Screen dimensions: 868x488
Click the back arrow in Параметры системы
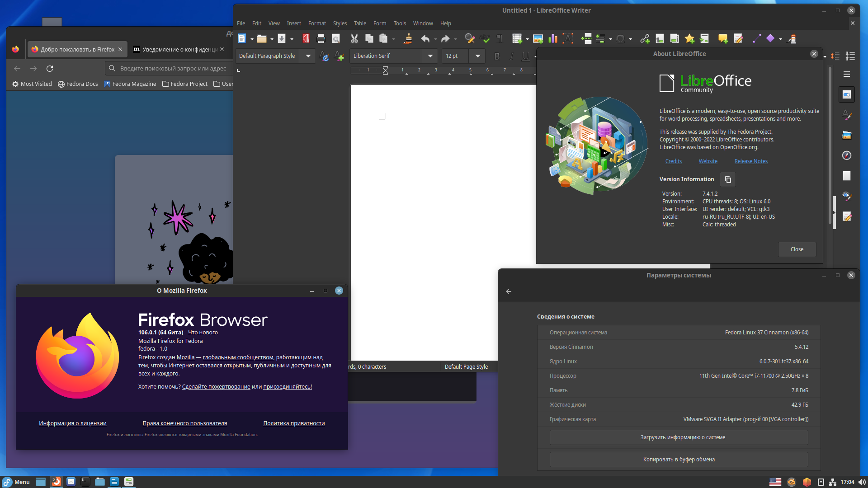[509, 291]
